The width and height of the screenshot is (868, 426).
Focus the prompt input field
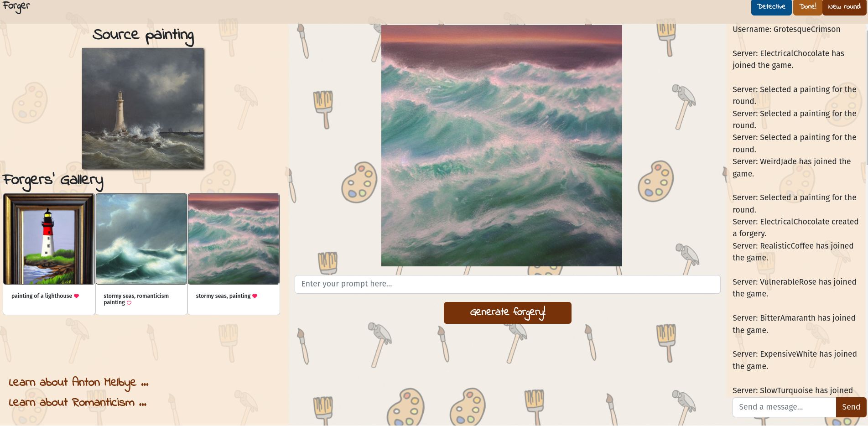(x=508, y=284)
